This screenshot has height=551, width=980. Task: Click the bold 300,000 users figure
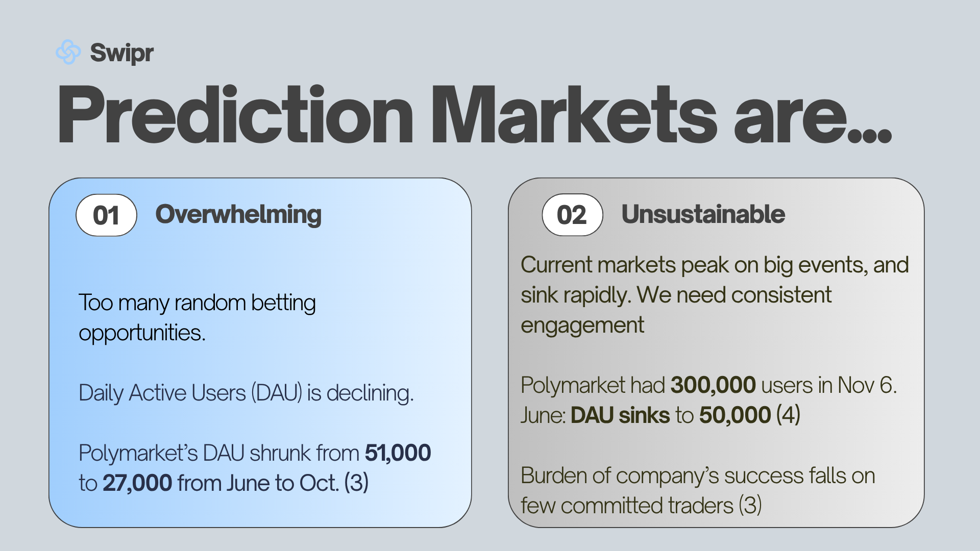coord(713,385)
